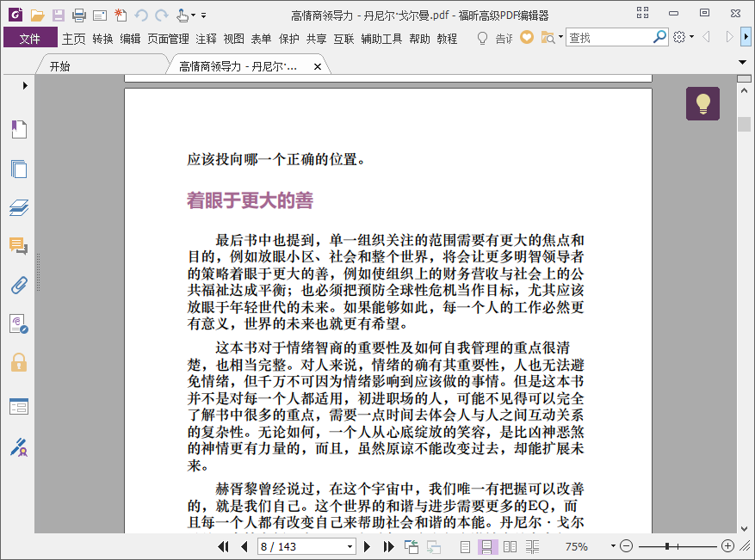Open the 教程 ribbon tab
The height and width of the screenshot is (560, 755).
(447, 39)
